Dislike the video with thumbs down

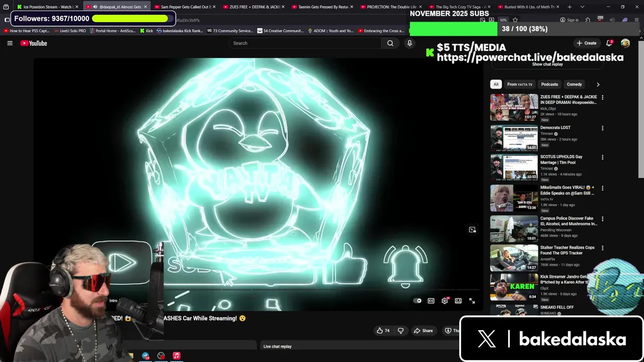click(x=400, y=330)
